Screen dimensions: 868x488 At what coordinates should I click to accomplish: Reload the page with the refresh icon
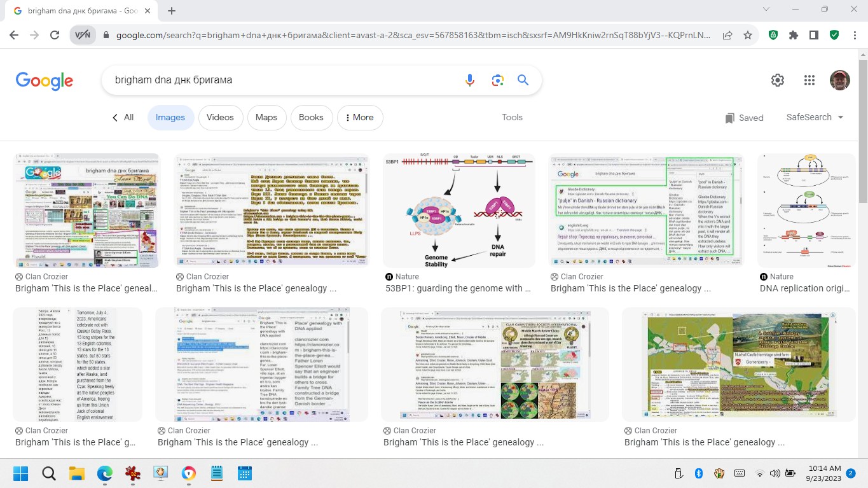point(55,36)
